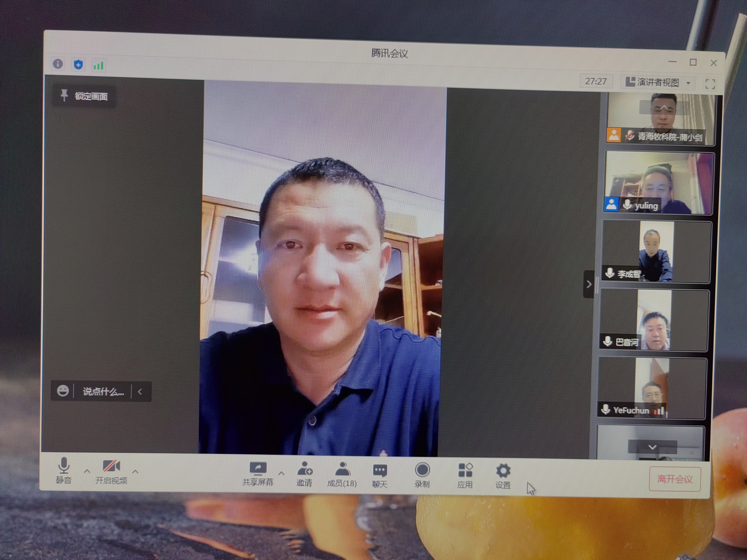747x560 pixels.
Task: Open the emoji smiley picker
Action: tap(63, 390)
